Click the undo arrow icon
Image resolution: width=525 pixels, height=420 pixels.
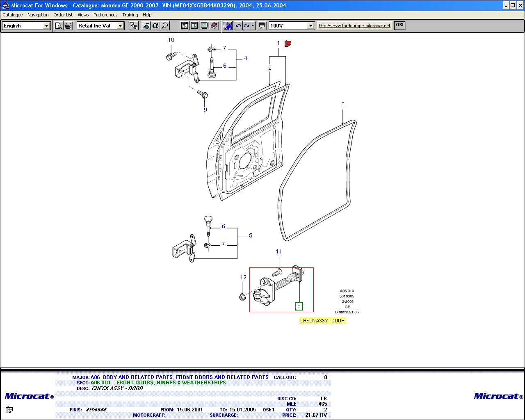(238, 26)
